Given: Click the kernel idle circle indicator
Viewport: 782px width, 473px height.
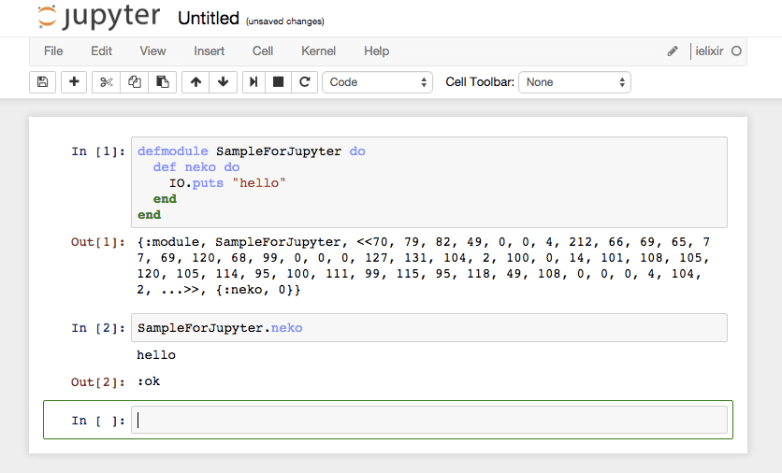Looking at the screenshot, I should (x=736, y=51).
